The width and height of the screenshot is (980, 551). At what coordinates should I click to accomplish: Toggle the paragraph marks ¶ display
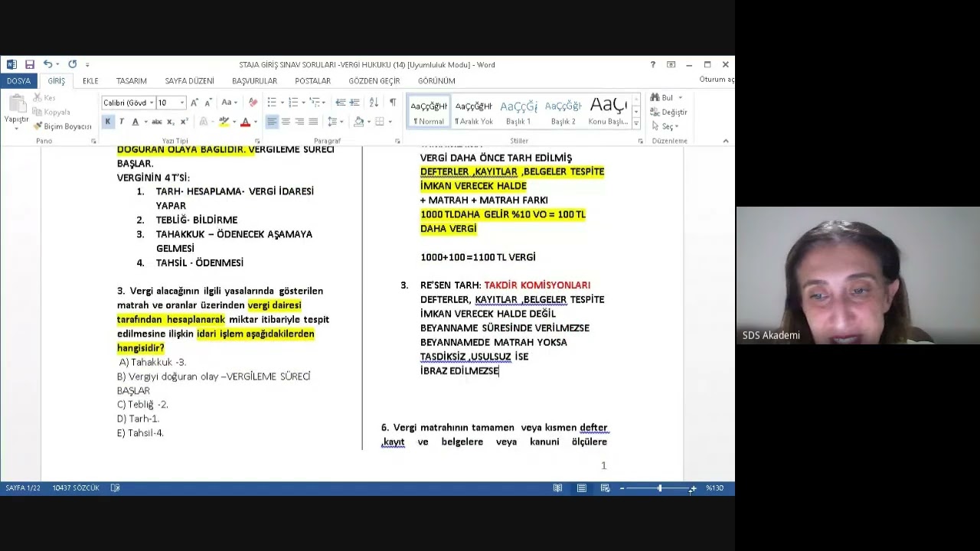[393, 103]
